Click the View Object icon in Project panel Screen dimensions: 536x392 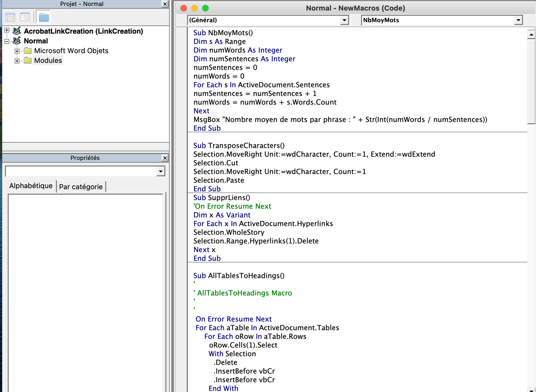coord(25,17)
